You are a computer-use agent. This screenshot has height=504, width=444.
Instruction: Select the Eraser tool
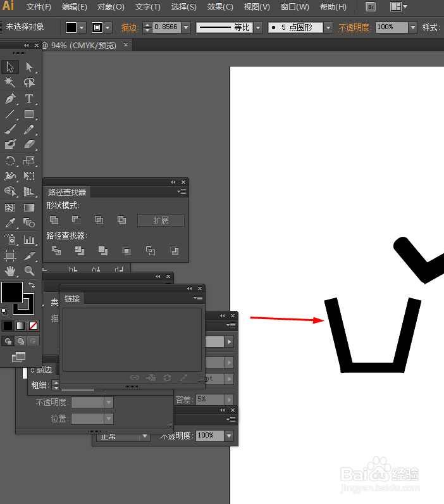pyautogui.click(x=29, y=144)
